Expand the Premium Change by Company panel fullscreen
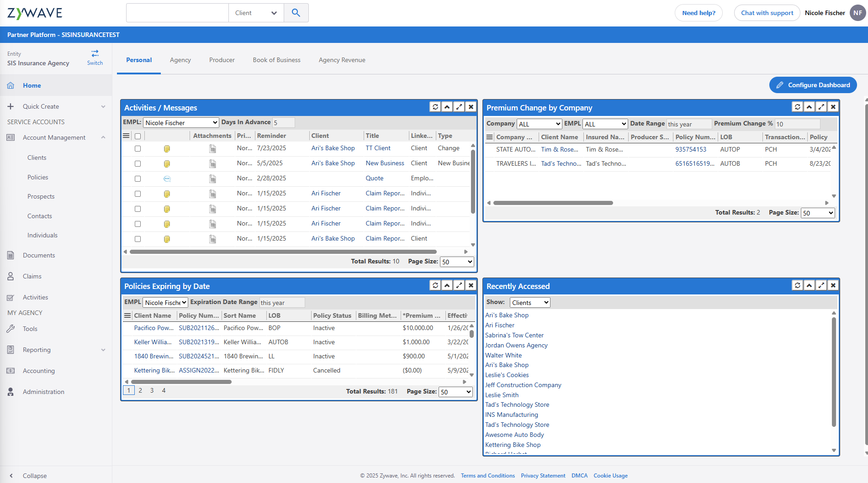 coord(821,107)
